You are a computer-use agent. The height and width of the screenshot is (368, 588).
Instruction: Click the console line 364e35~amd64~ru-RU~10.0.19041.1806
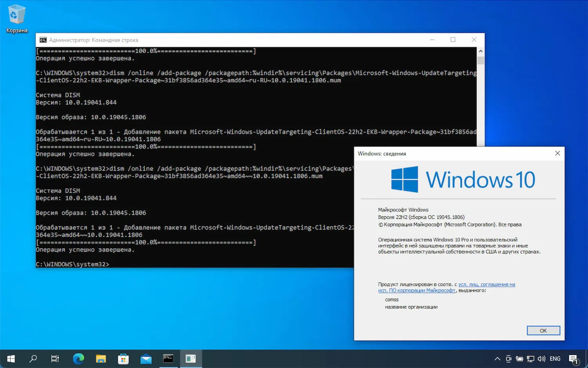pos(98,139)
